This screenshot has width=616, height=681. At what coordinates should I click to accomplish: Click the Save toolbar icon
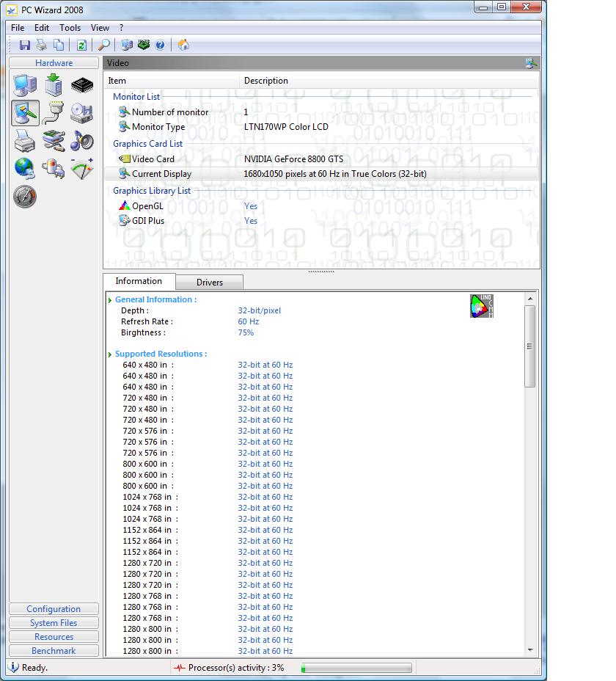tap(24, 45)
